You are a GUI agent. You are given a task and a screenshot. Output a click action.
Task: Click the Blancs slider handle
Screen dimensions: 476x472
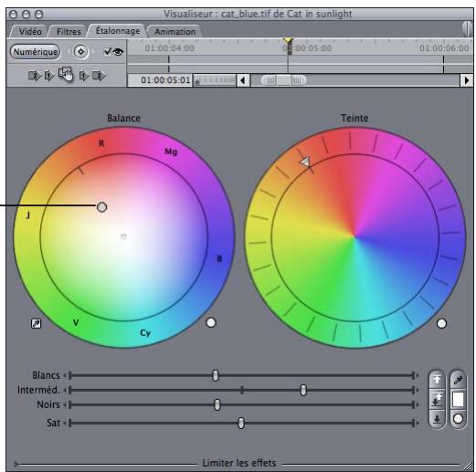216,375
